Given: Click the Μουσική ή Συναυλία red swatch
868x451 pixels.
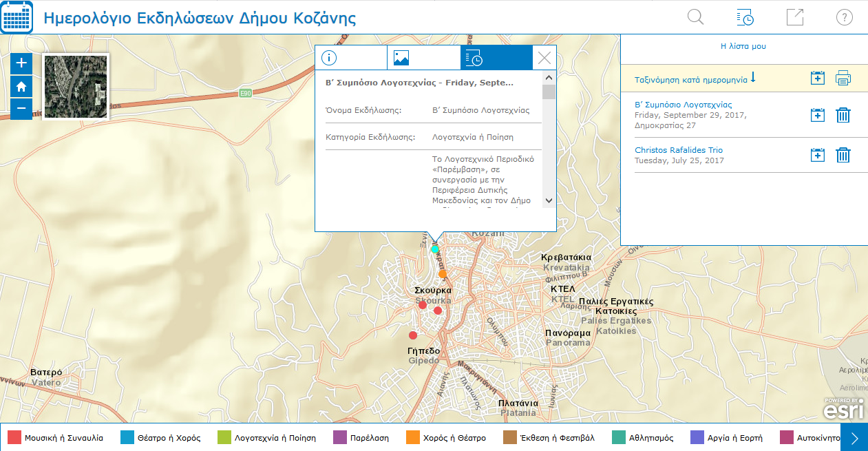Looking at the screenshot, I should pyautogui.click(x=14, y=437).
